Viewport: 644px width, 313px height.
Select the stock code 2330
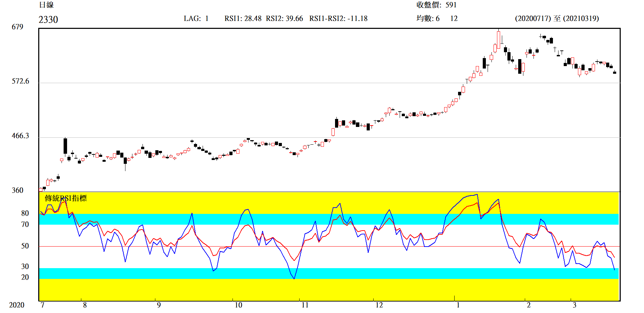click(48, 19)
